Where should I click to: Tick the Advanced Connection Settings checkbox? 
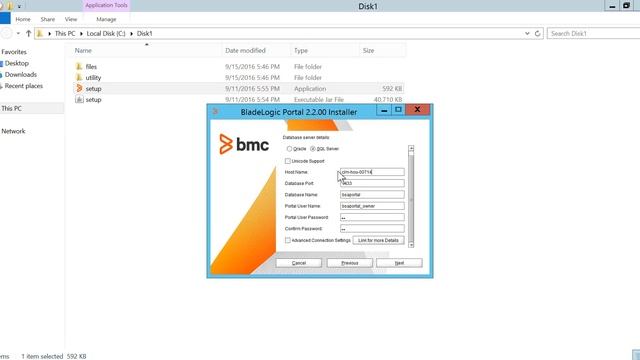point(288,240)
